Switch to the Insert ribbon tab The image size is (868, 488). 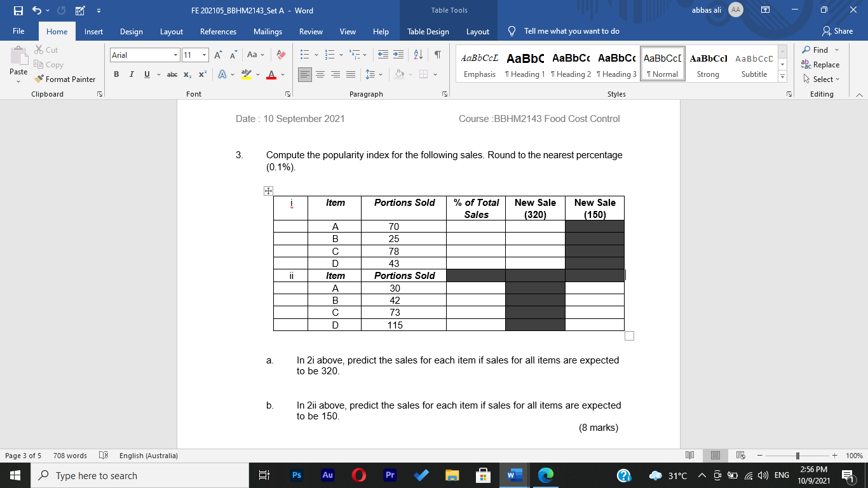(93, 30)
